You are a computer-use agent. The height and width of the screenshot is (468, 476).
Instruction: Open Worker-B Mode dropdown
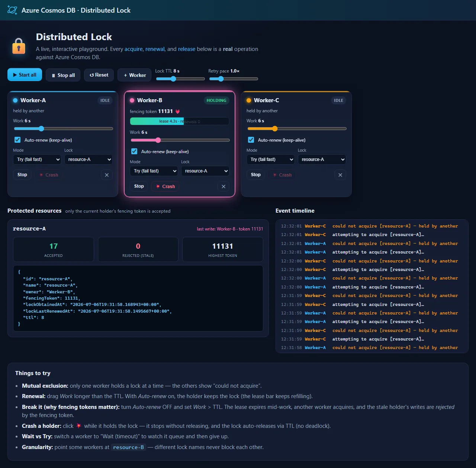(154, 171)
